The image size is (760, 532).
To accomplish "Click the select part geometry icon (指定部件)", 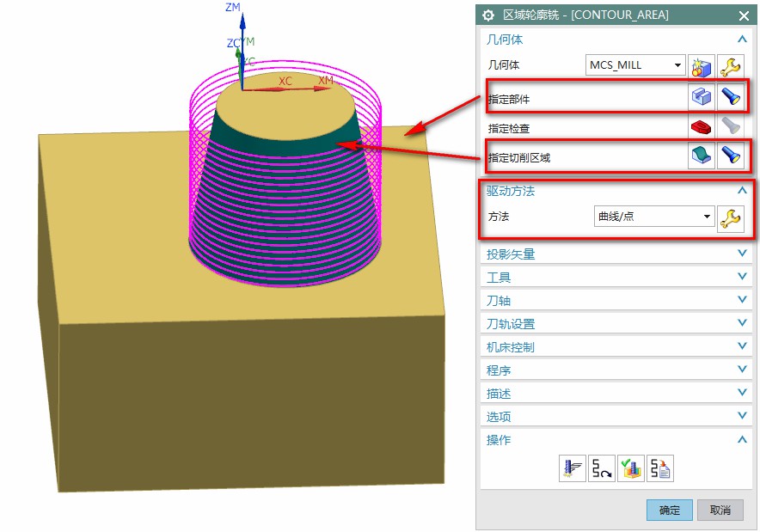I will click(702, 97).
